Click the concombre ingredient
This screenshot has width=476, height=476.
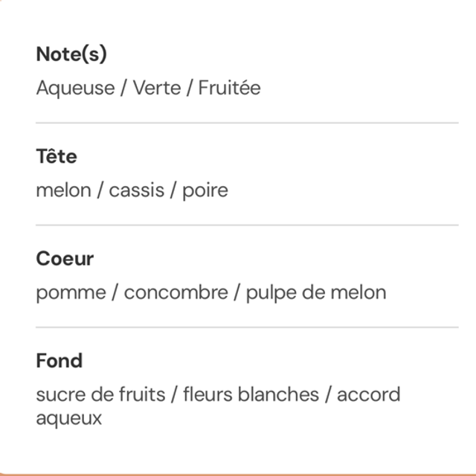(x=176, y=292)
